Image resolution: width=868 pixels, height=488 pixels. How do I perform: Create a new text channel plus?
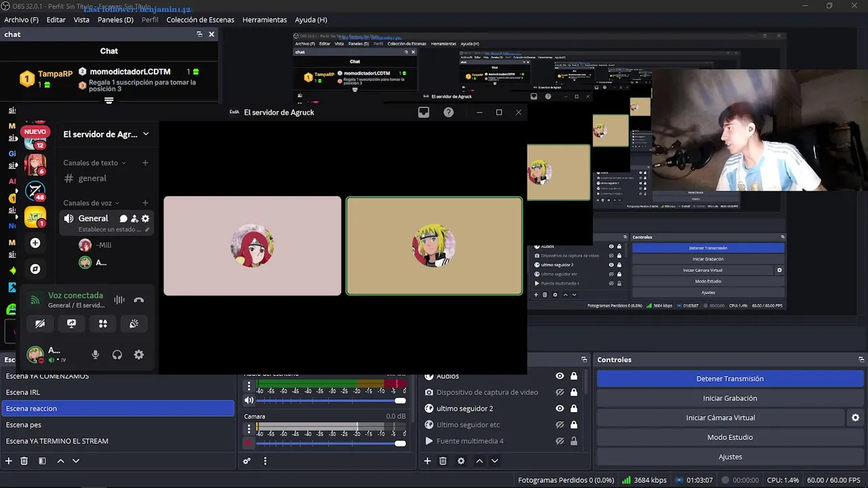pyautogui.click(x=145, y=163)
